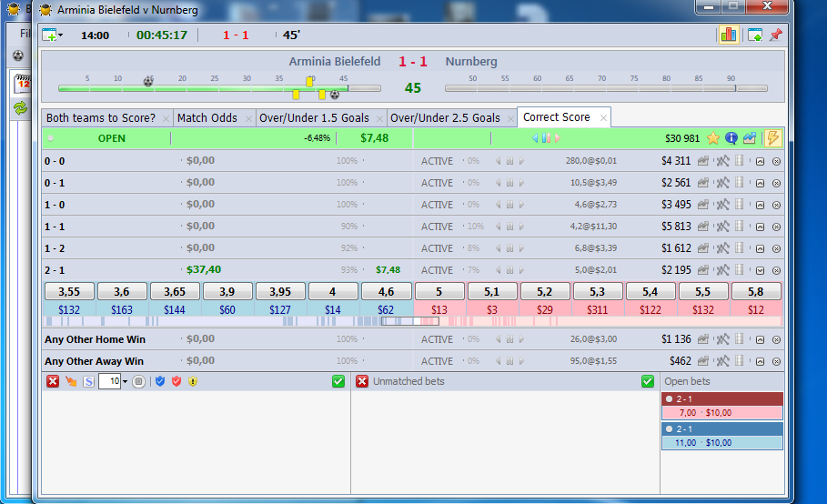Image resolution: width=827 pixels, height=504 pixels.
Task: Click the stake input field showing 10
Action: tap(110, 381)
